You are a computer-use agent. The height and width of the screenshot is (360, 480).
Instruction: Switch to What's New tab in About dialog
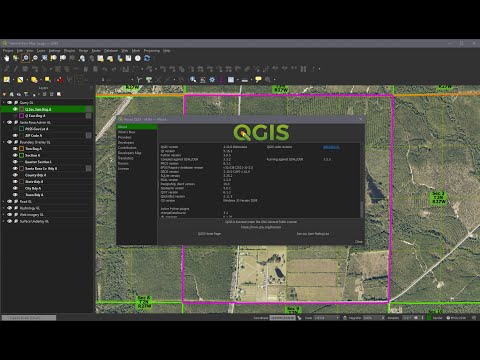[127, 132]
